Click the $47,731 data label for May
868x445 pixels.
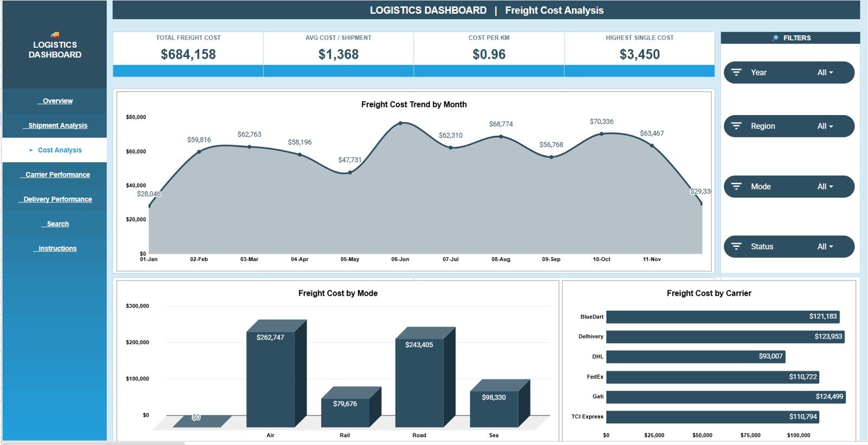tap(350, 160)
